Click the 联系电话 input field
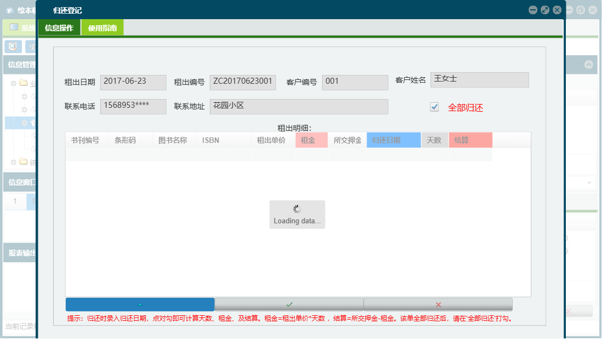Screen dimensions: 602x364 (133, 106)
